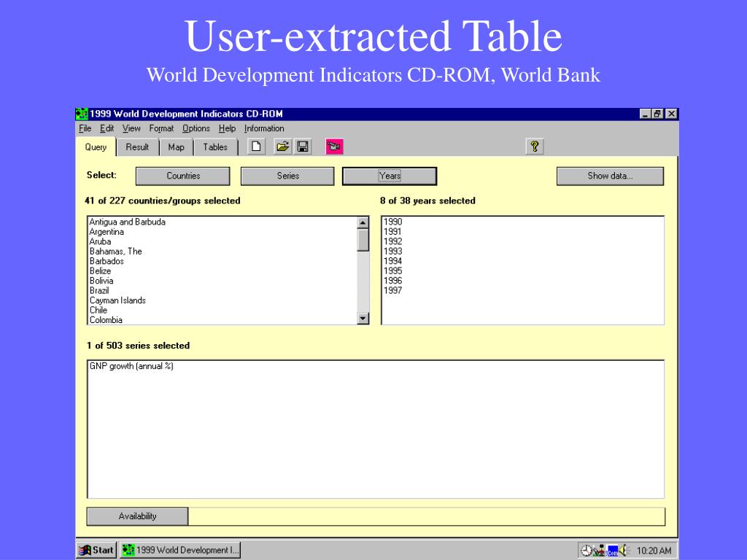
Task: Click the Series select button
Action: pyautogui.click(x=287, y=176)
